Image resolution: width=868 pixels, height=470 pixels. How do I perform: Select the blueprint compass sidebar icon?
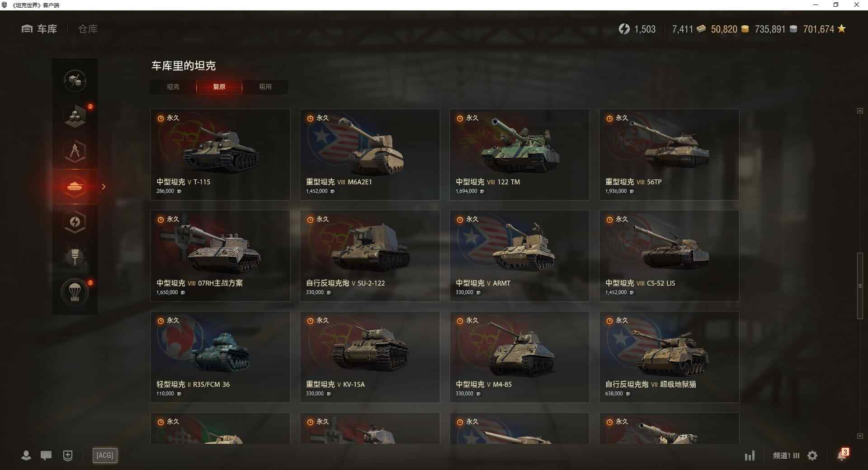(75, 151)
